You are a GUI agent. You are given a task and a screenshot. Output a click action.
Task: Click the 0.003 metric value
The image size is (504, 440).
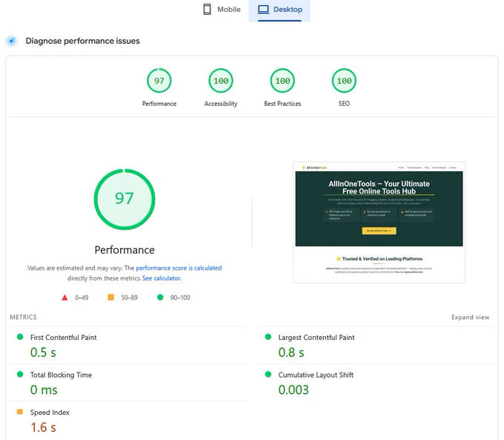click(294, 390)
